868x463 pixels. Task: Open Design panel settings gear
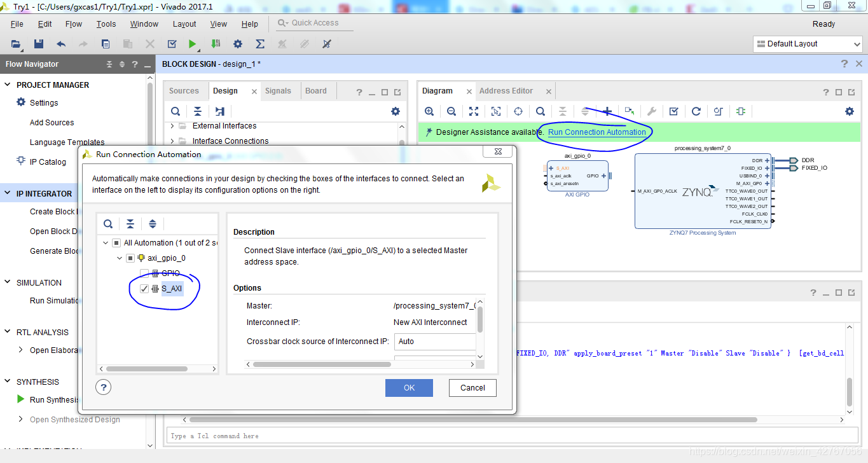(x=396, y=111)
